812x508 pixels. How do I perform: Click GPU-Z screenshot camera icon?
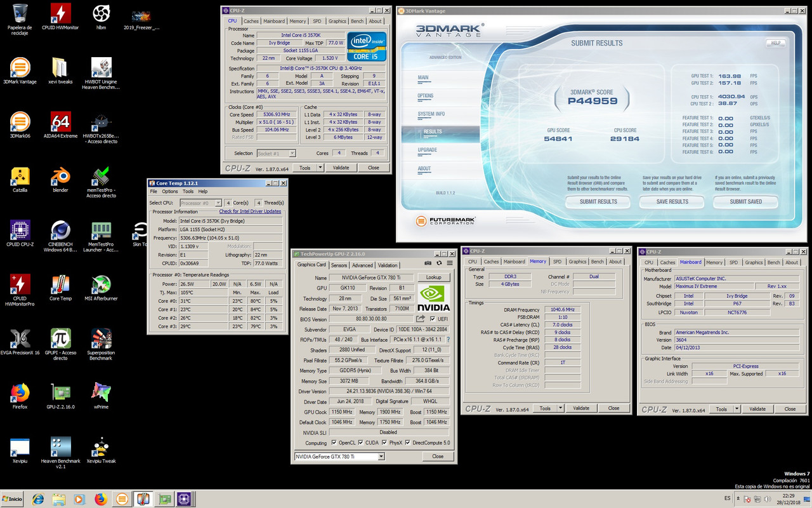click(x=428, y=263)
